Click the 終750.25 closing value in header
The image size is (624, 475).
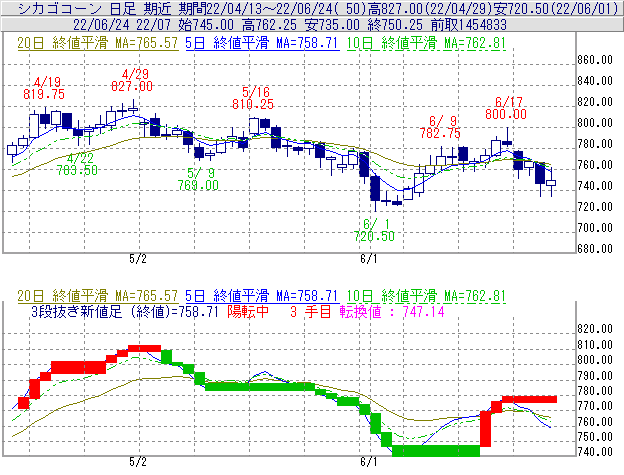(x=395, y=25)
